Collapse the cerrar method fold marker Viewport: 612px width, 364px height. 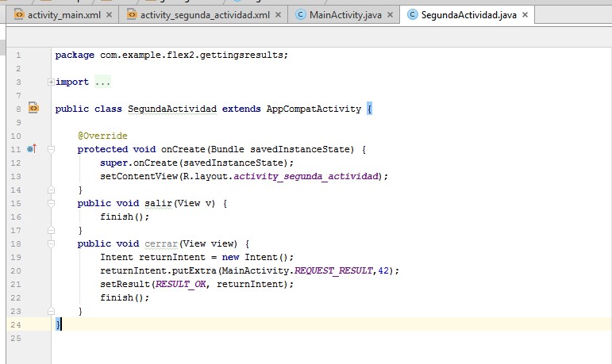coord(51,243)
